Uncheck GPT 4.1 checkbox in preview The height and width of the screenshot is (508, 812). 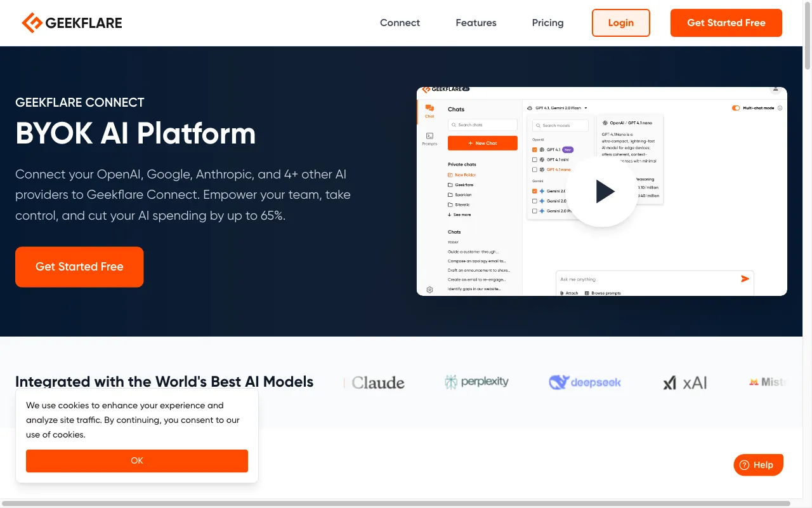click(535, 150)
